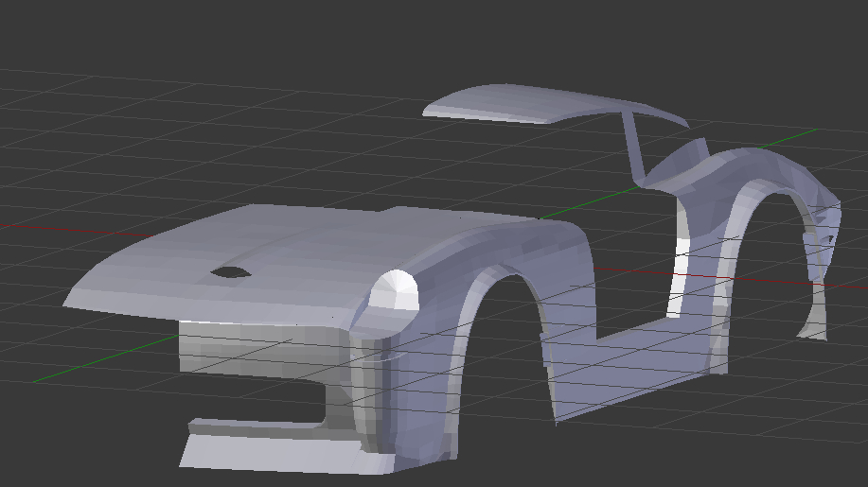Viewport: 868px width, 487px height.
Task: Select the round white headlight mesh
Action: pyautogui.click(x=394, y=291)
